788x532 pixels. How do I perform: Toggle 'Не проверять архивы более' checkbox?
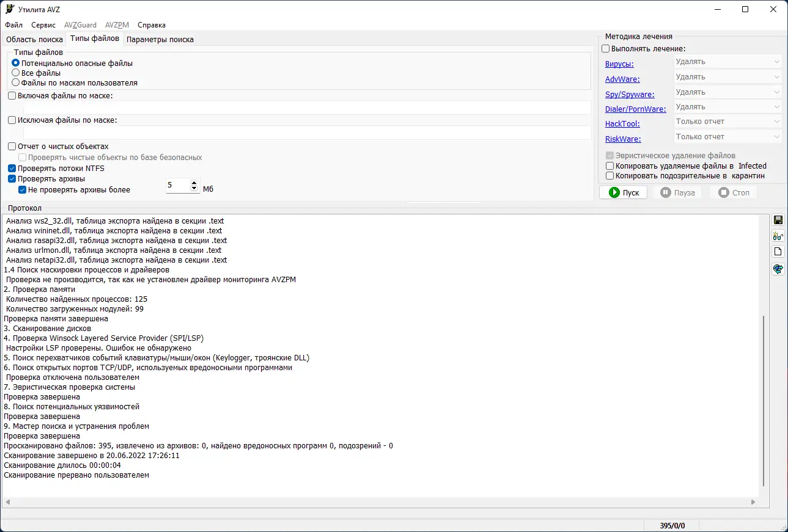[23, 190]
